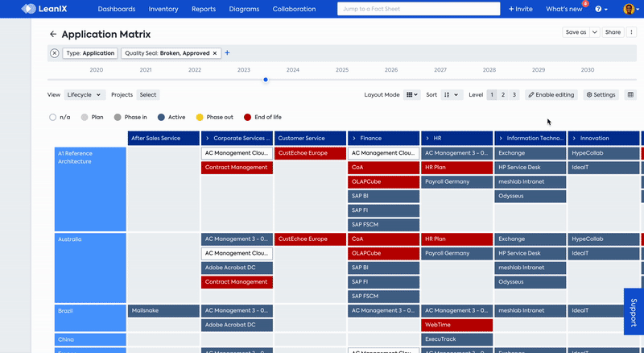
Task: Clear all filters with the circled X
Action: 55,53
